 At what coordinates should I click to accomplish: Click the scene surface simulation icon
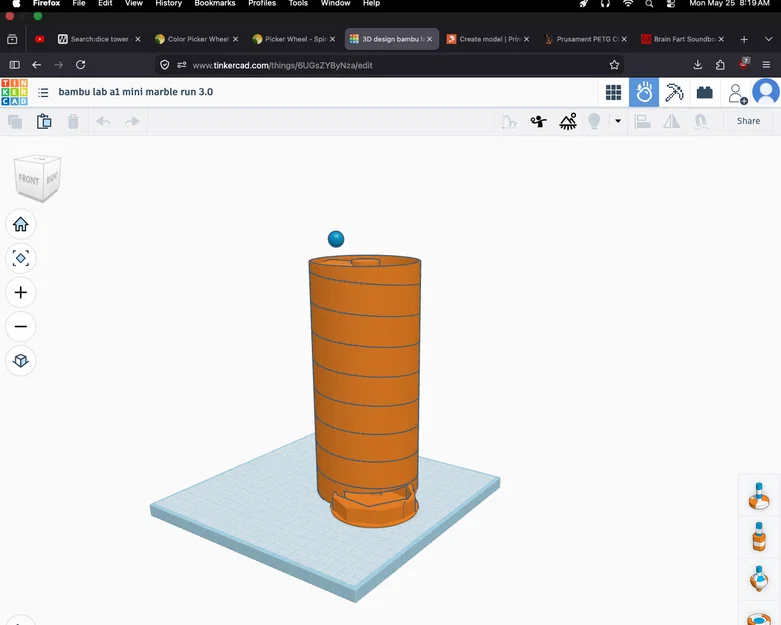(x=568, y=121)
